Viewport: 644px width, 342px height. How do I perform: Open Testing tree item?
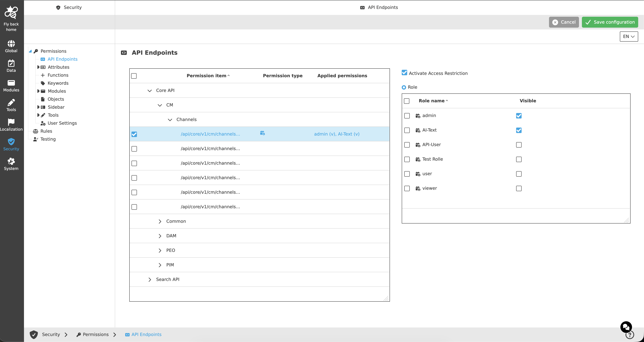(x=48, y=139)
